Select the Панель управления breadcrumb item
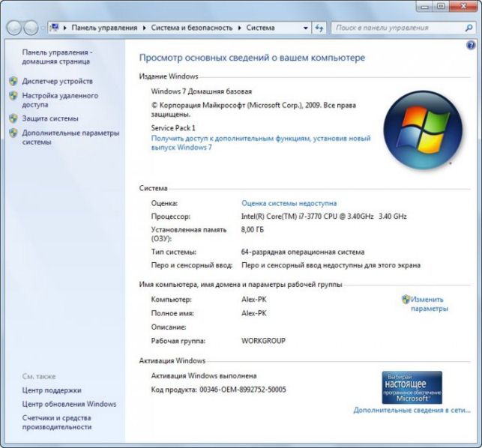The width and height of the screenshot is (482, 448). coord(104,28)
